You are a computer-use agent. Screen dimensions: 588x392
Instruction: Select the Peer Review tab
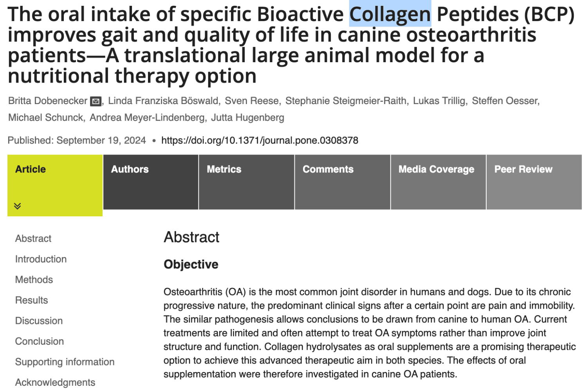tap(534, 182)
